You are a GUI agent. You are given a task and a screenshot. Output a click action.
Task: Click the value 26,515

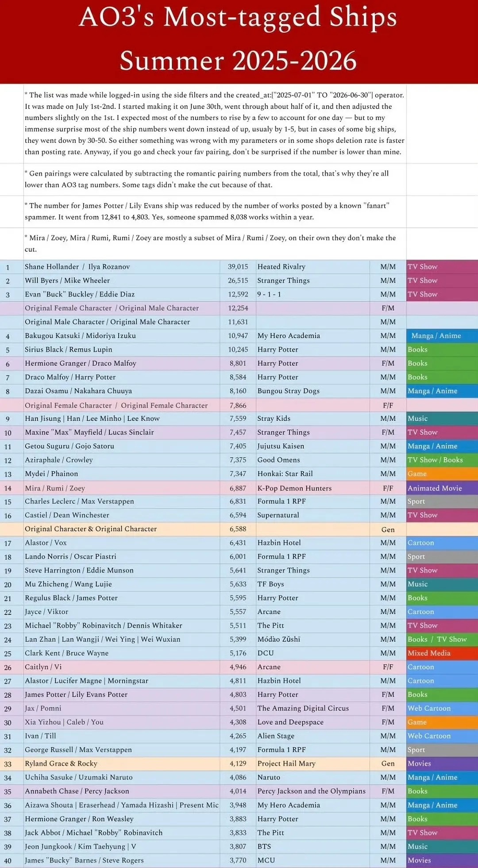point(238,280)
